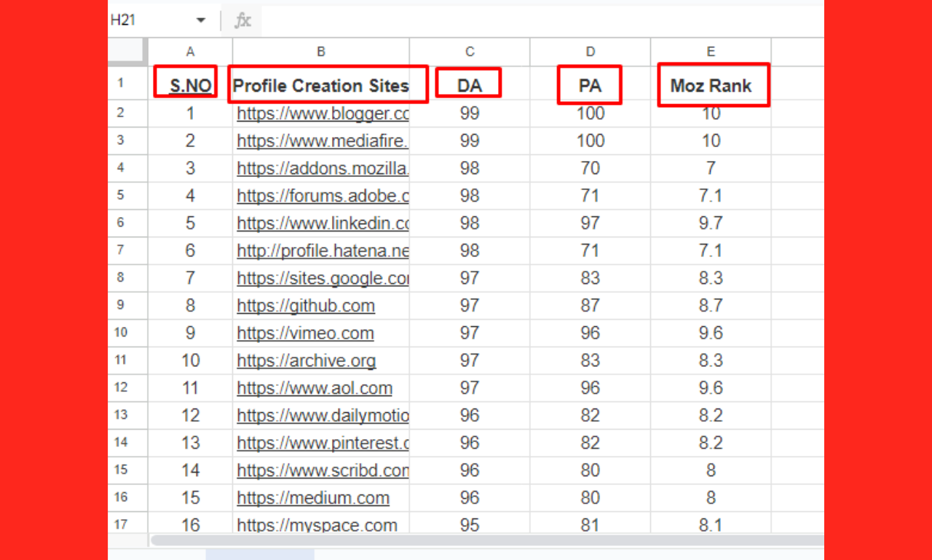Viewport: 932px width, 560px height.
Task: Open the aol.com link
Action: point(315,388)
